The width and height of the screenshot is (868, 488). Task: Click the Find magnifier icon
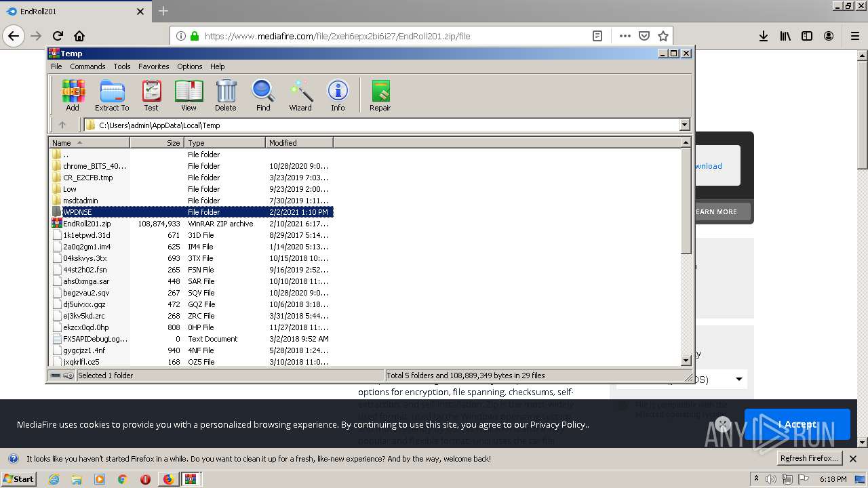coord(263,96)
